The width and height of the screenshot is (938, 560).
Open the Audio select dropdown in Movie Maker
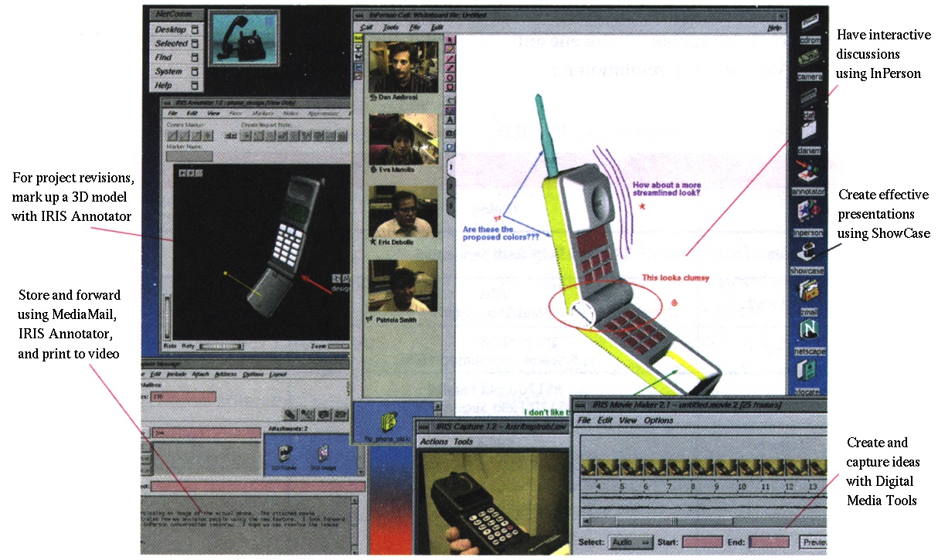pos(631,542)
